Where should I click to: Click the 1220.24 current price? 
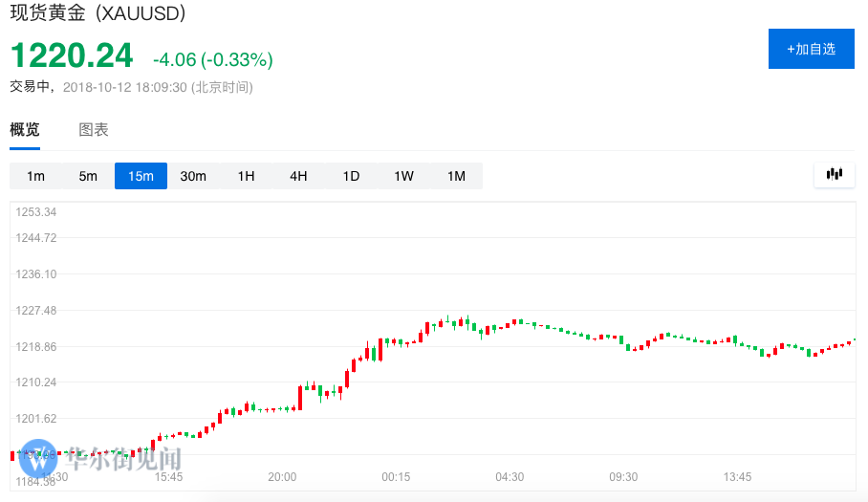tap(72, 55)
